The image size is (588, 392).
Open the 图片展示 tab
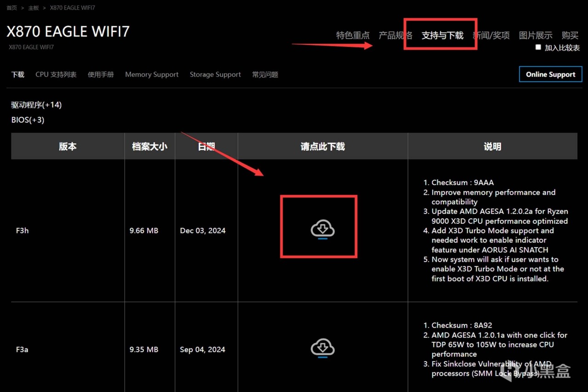[536, 35]
